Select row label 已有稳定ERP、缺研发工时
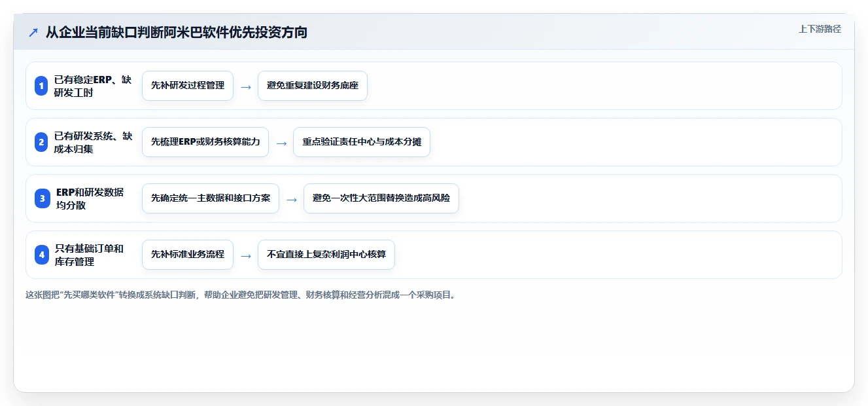This screenshot has width=868, height=406. point(93,86)
